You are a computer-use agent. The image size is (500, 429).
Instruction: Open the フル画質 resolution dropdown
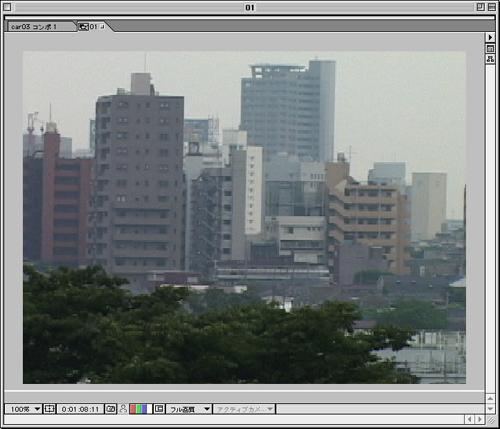[x=189, y=409]
